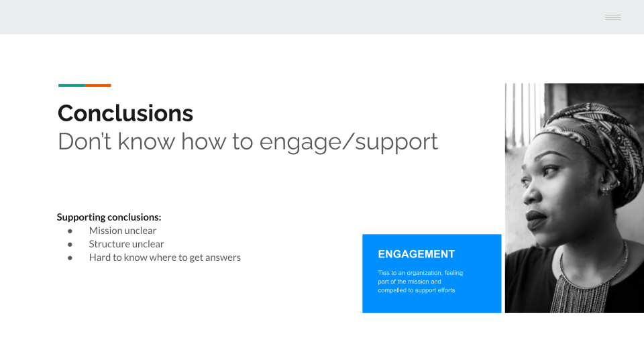This screenshot has height=362, width=644.
Task: Click the engagement definition paragraph text
Action: (420, 282)
